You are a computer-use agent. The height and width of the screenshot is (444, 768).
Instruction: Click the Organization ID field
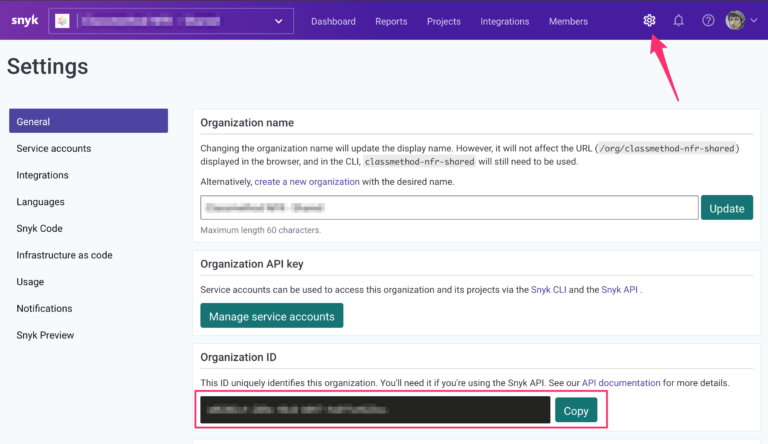pyautogui.click(x=375, y=410)
